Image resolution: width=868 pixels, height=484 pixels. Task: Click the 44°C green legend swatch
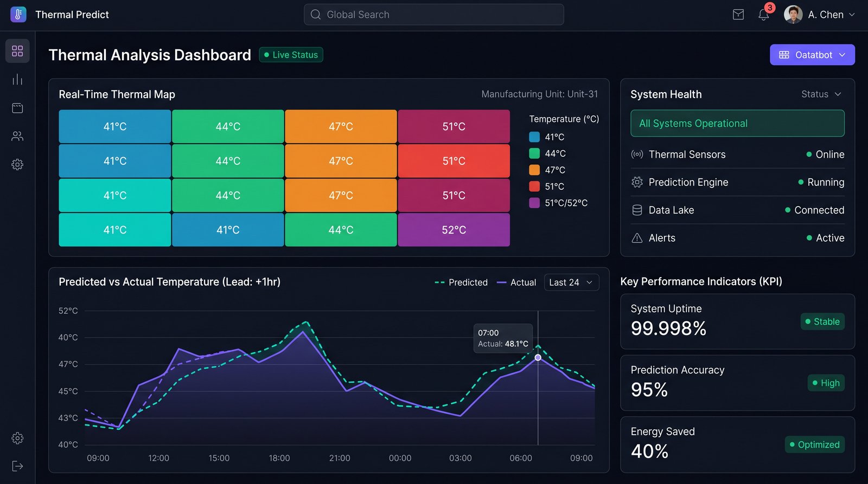(x=534, y=153)
